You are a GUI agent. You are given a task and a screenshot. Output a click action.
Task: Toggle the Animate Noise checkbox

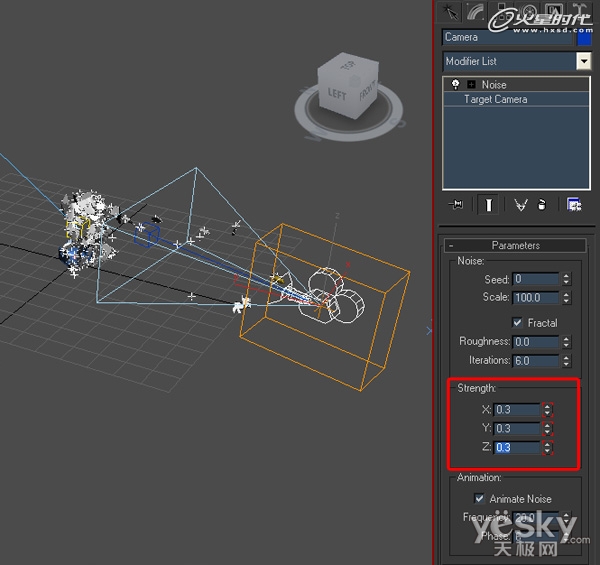tap(479, 498)
